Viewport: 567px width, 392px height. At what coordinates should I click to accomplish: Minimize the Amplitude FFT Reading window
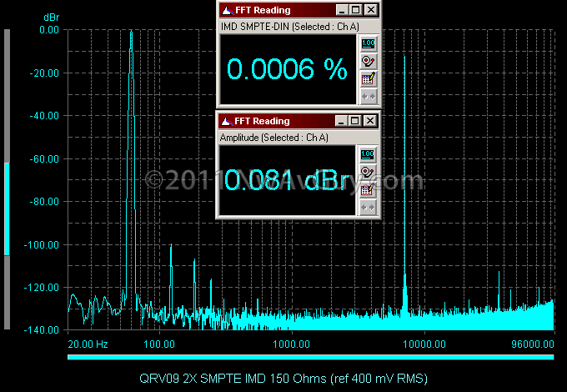pos(341,121)
